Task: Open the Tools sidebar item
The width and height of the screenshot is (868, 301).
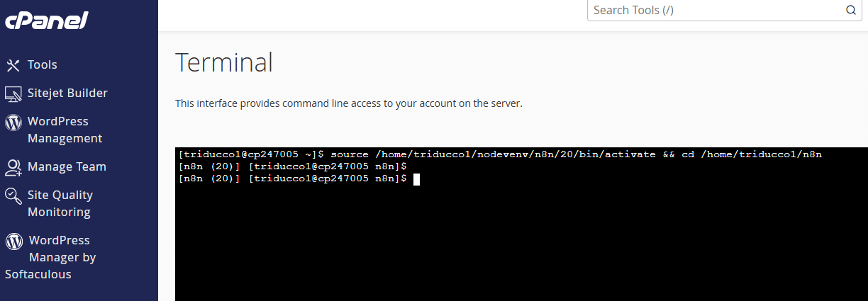Action: pos(43,65)
